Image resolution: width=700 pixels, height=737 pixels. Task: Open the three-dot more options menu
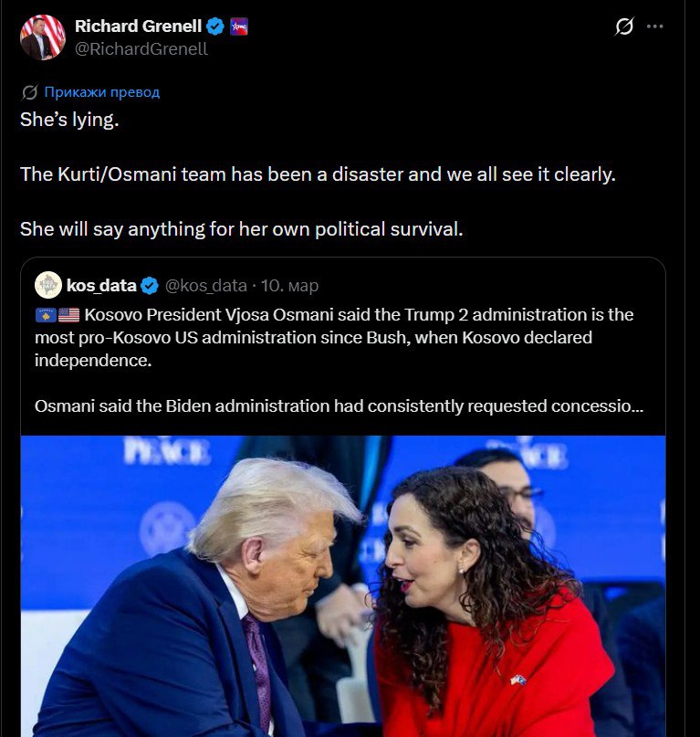point(655,26)
